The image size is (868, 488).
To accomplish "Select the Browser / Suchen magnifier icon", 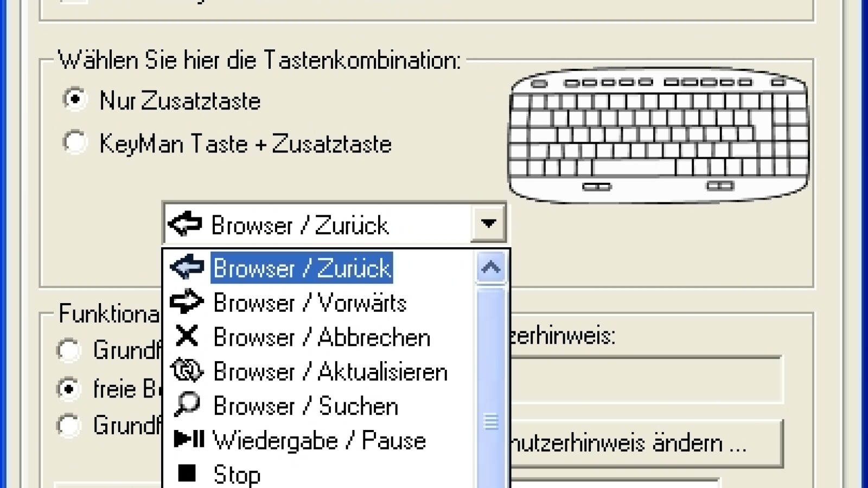I will coord(187,405).
